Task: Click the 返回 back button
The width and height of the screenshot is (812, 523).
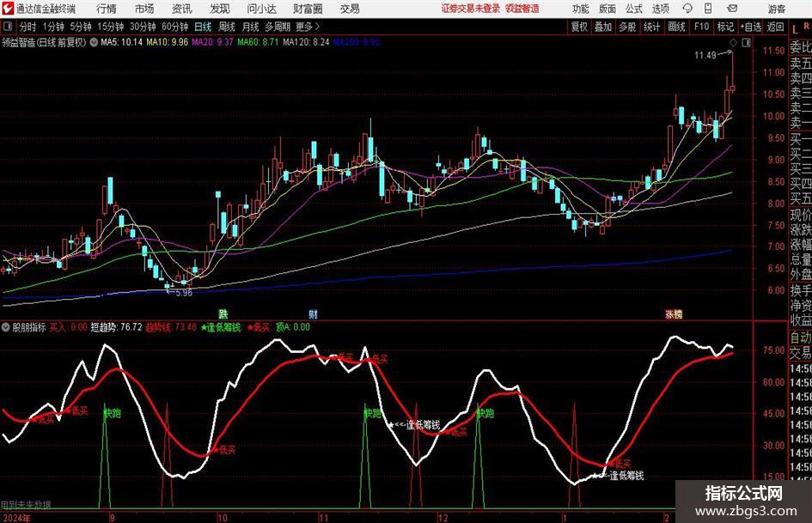Action: [x=775, y=27]
